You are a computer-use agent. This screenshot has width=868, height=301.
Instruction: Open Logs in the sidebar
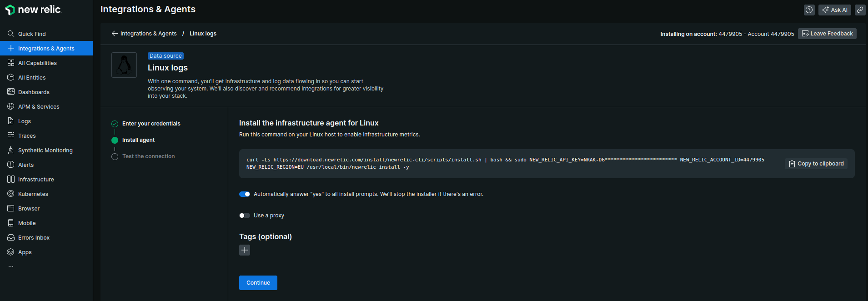(46, 121)
